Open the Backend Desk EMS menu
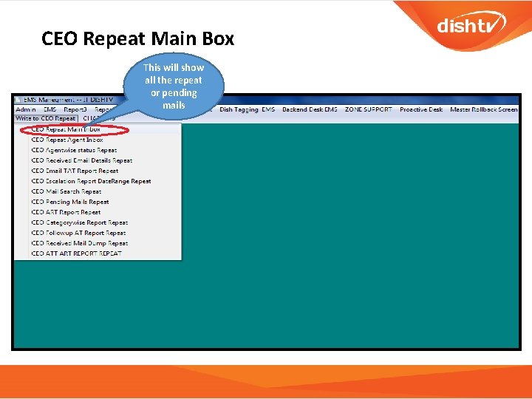532x399 pixels. coord(310,109)
